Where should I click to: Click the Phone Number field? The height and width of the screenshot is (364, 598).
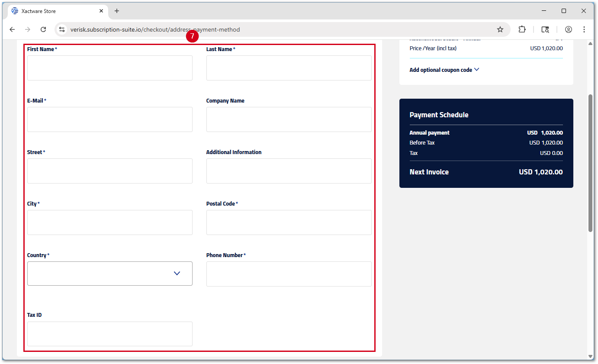(x=289, y=274)
